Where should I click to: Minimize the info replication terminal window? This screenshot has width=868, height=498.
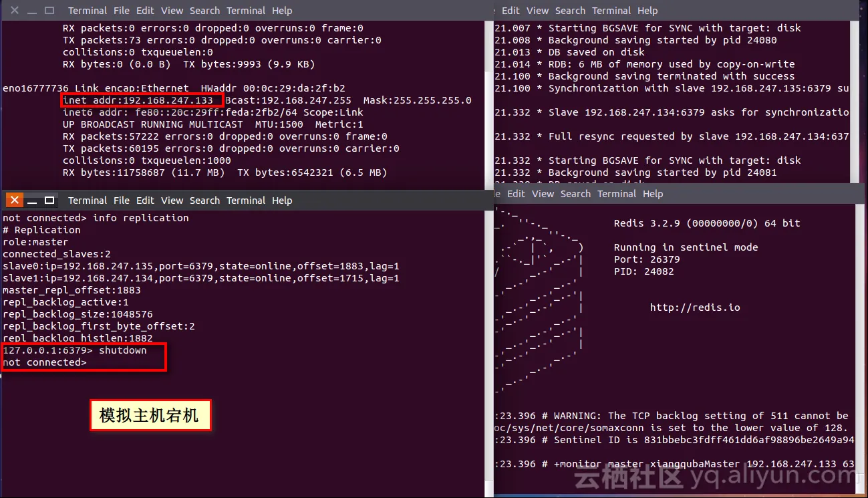click(32, 201)
